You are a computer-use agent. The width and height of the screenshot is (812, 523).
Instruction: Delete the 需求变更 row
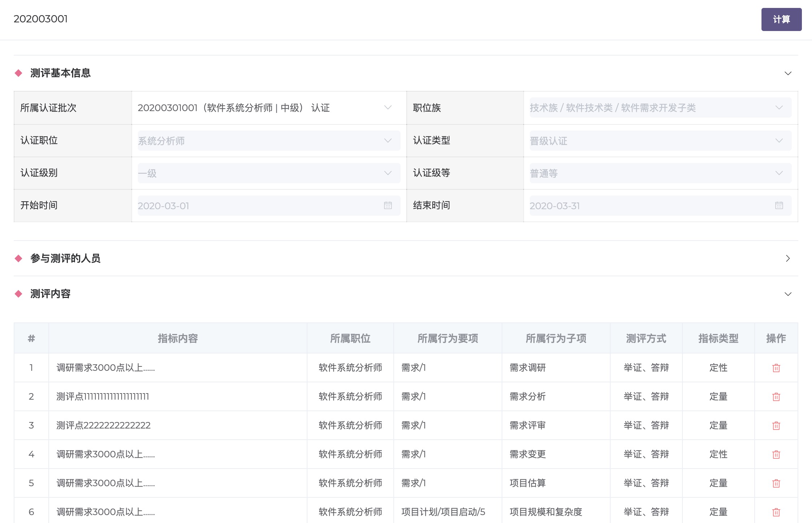point(776,454)
